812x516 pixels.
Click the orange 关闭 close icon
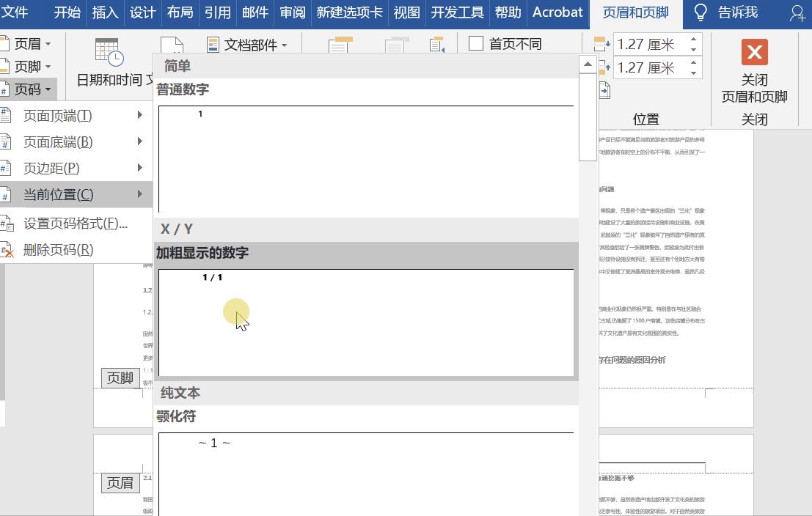[755, 51]
